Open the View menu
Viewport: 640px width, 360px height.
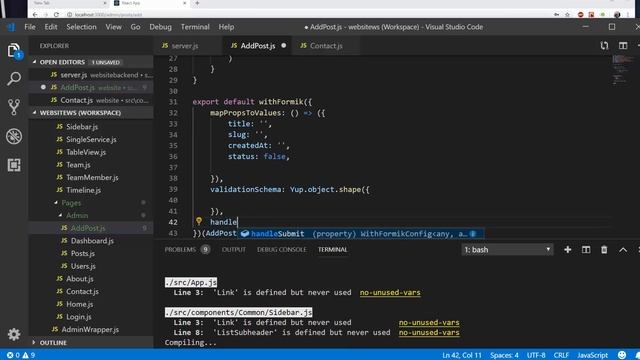tap(113, 27)
